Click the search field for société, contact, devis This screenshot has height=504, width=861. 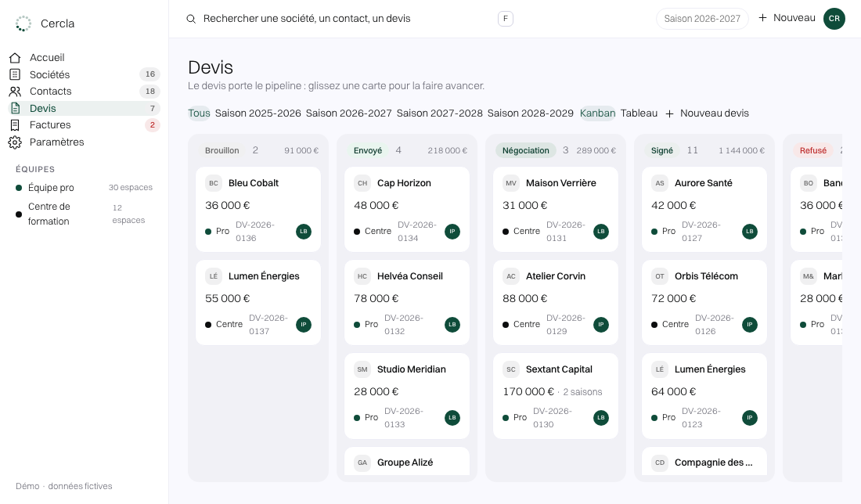pyautogui.click(x=349, y=19)
